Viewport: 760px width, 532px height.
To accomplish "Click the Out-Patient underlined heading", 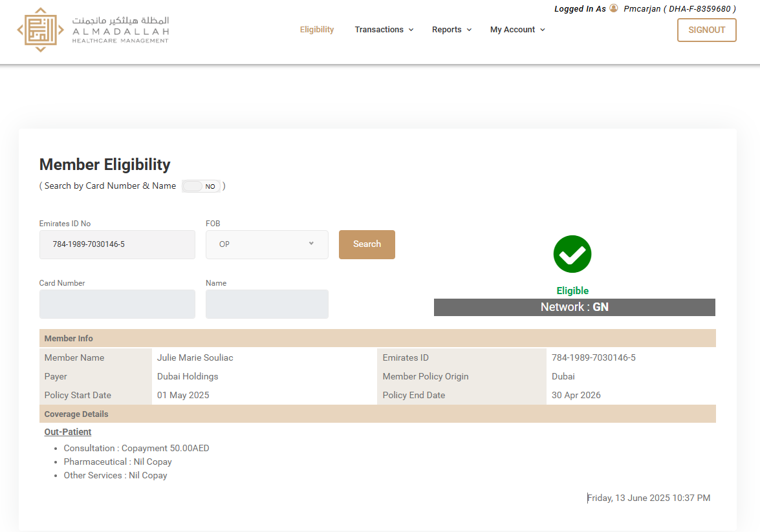I will coord(68,432).
